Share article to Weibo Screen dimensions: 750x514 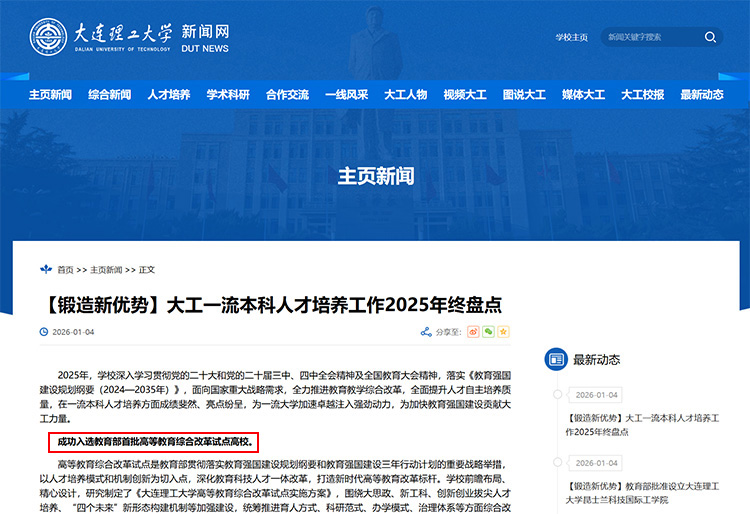tap(472, 331)
